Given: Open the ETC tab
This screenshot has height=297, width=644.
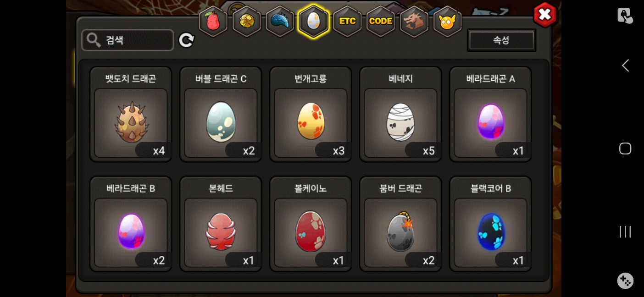Looking at the screenshot, I should pos(347,21).
